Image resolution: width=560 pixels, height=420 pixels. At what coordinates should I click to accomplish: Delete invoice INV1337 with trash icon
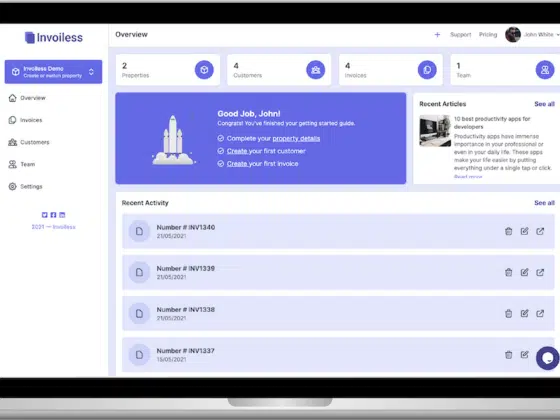point(509,355)
